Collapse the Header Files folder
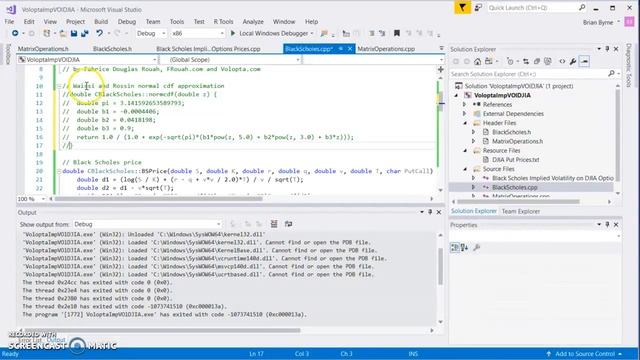The width and height of the screenshot is (640, 360). (465, 123)
